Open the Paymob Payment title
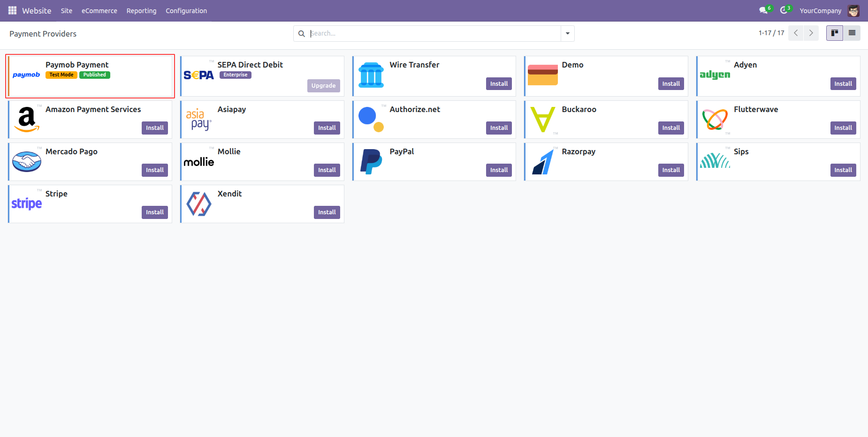The height and width of the screenshot is (437, 868). click(77, 65)
